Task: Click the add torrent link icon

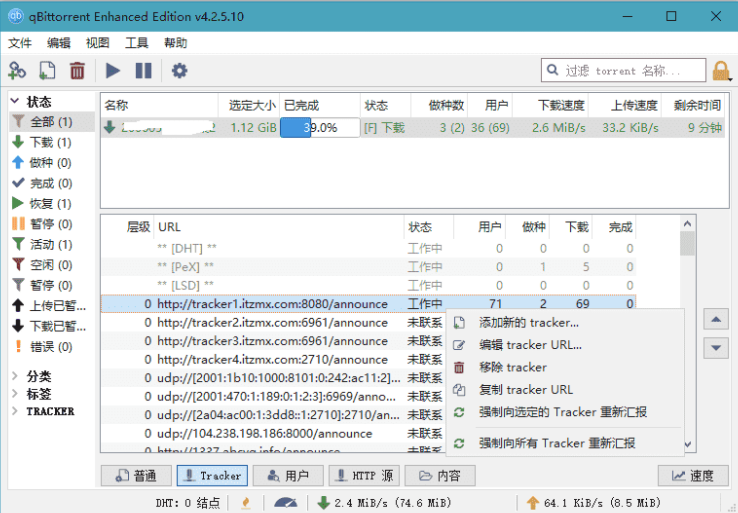Action: (x=17, y=71)
